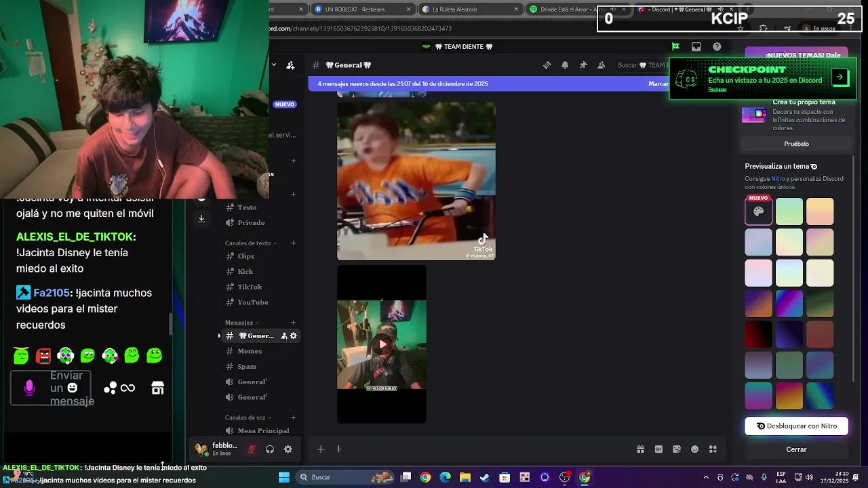Click Desbloquear con Nitro button
This screenshot has width=868, height=488.
(x=796, y=426)
